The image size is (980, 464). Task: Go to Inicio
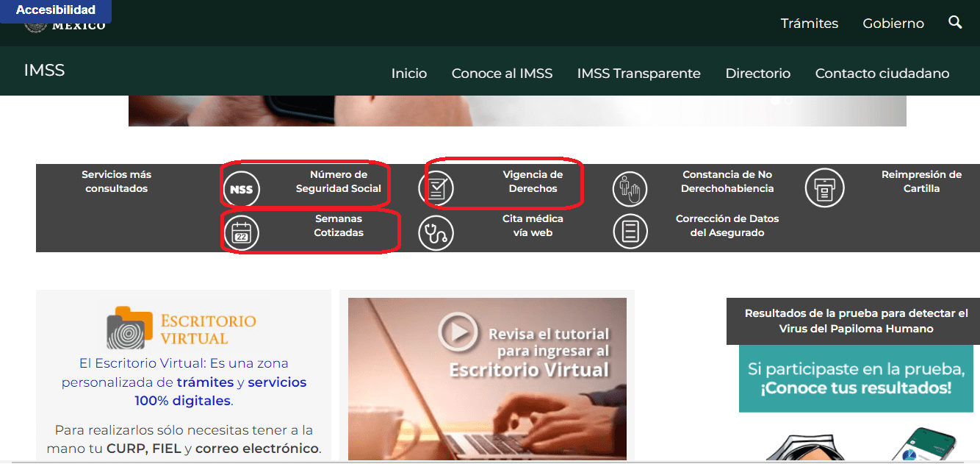tap(409, 74)
